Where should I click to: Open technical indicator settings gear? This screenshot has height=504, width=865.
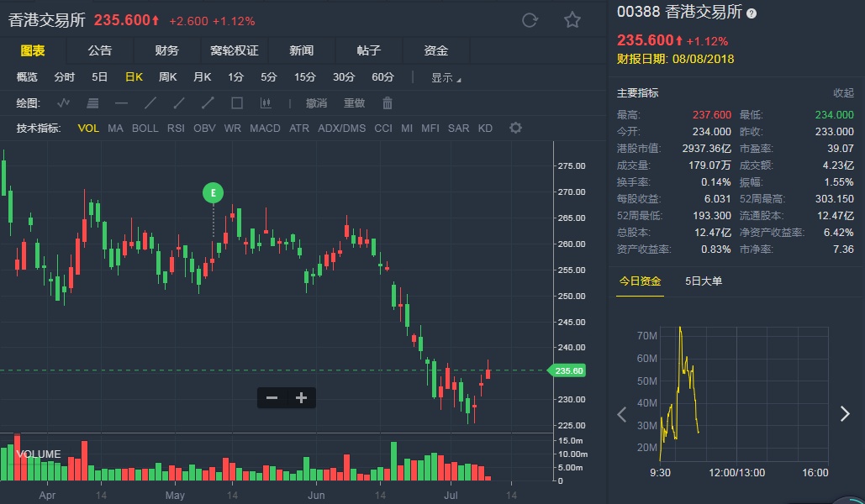point(515,128)
